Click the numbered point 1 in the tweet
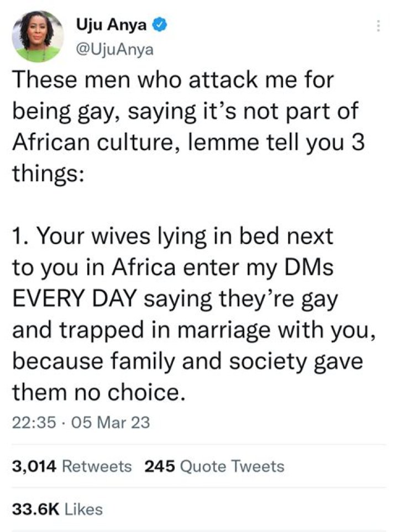 coord(19,236)
